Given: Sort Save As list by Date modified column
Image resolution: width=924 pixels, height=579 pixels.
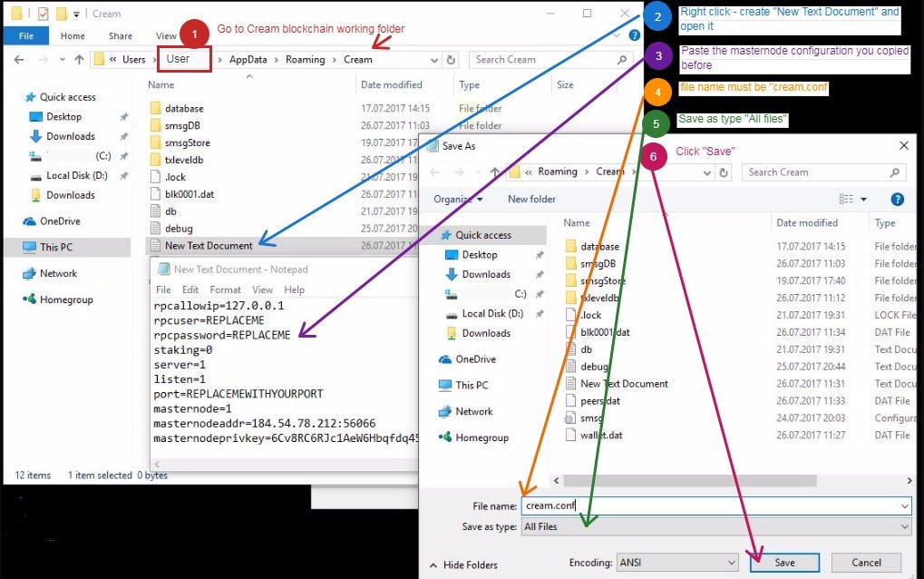Looking at the screenshot, I should [x=807, y=223].
